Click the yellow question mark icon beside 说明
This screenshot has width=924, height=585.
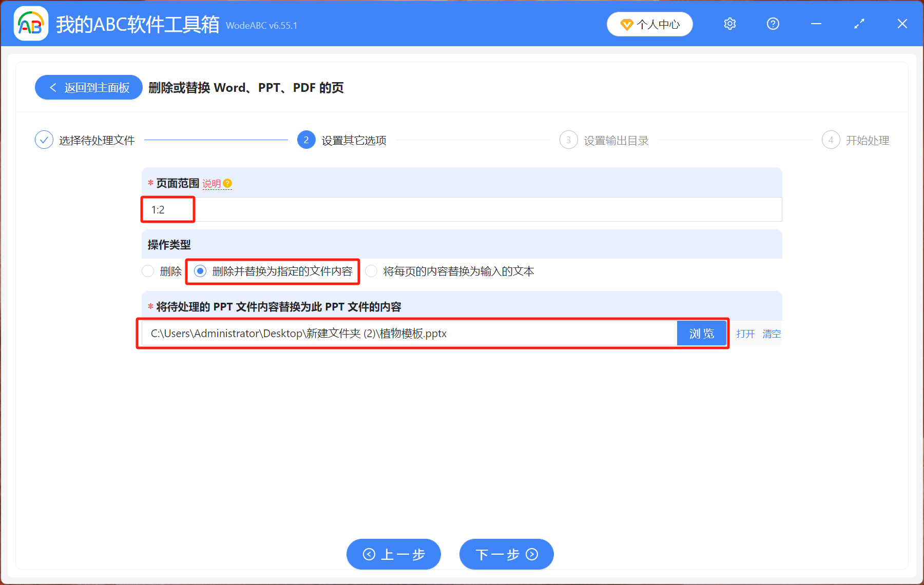[x=228, y=182]
